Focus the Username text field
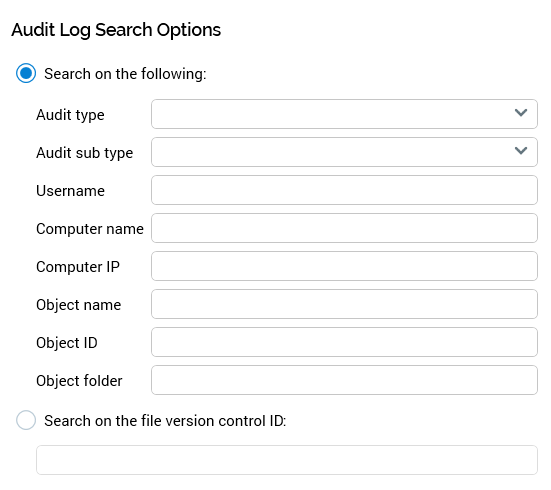The width and height of the screenshot is (551, 490). click(x=344, y=190)
